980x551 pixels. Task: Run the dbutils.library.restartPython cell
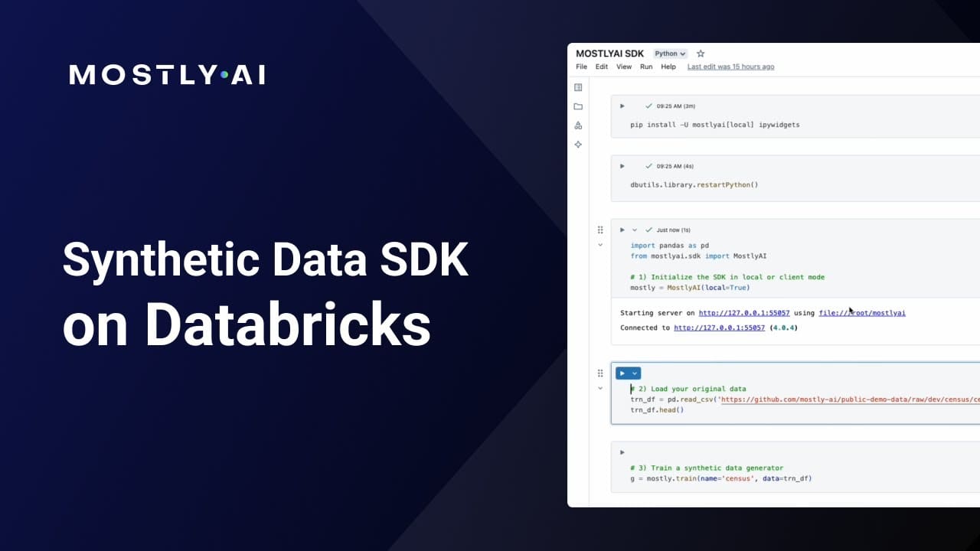[x=622, y=165]
